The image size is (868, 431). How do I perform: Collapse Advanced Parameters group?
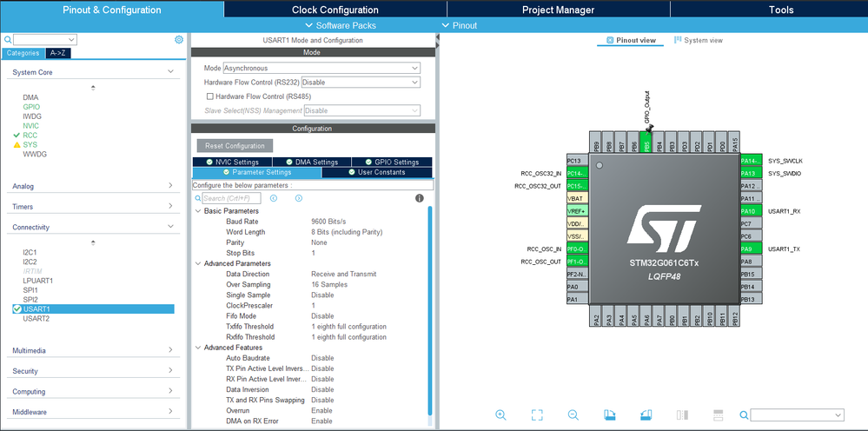coord(198,263)
